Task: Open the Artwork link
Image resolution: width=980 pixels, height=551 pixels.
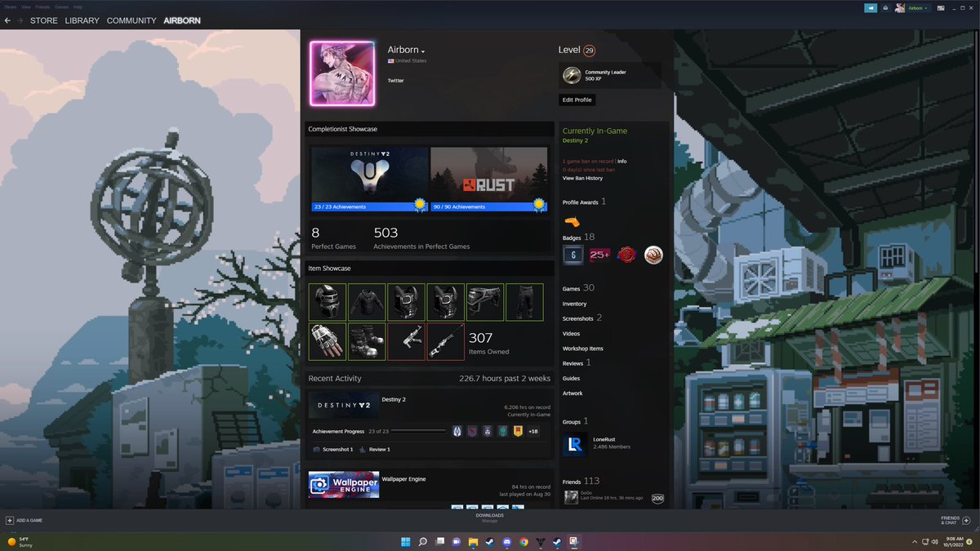Action: (572, 393)
